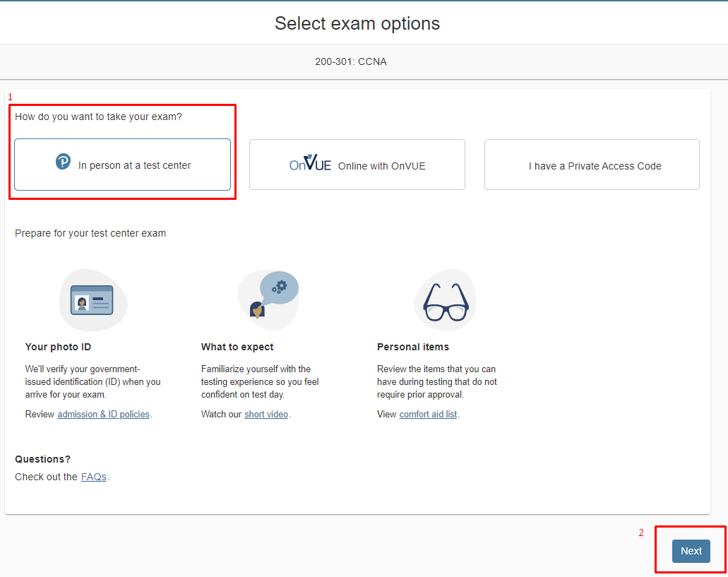Open the short video link
The height and width of the screenshot is (577, 728).
tap(266, 414)
